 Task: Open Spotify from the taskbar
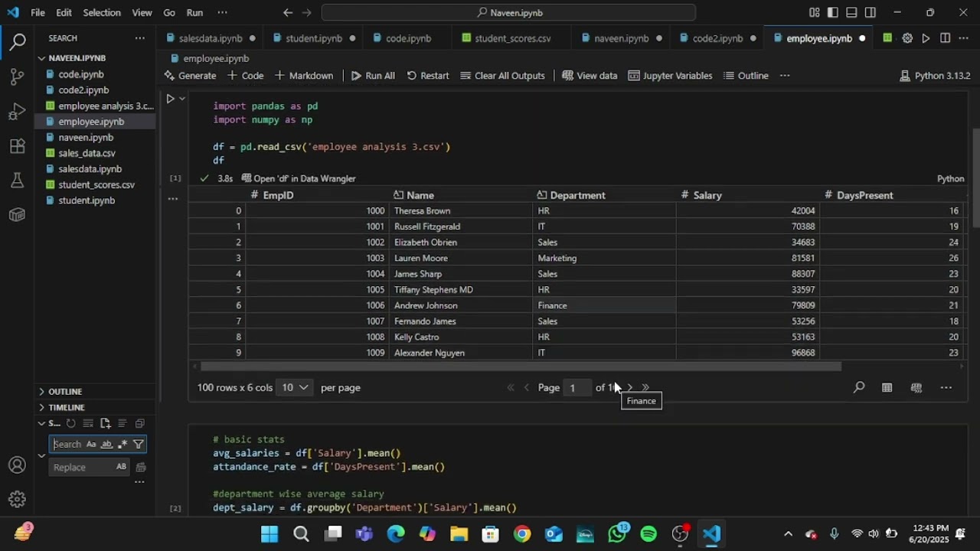coord(648,534)
